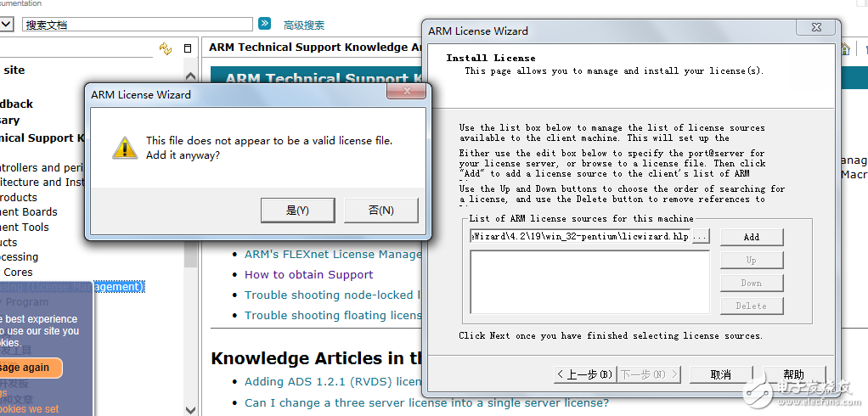
Task: Click the blue search go arrow icon
Action: pos(265,23)
